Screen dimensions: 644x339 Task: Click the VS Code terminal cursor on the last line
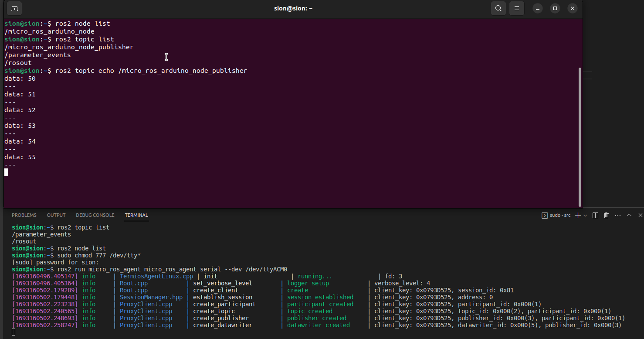[x=14, y=332]
